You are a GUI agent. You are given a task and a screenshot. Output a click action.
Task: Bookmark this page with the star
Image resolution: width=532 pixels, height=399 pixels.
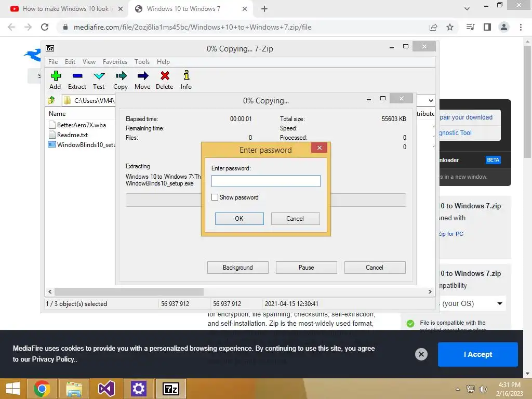pos(450,27)
